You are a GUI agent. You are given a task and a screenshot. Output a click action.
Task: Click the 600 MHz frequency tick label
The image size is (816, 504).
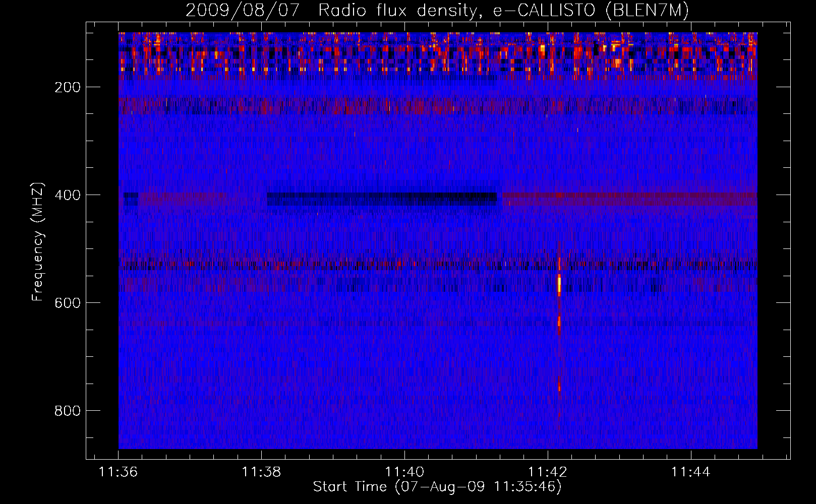tap(68, 303)
